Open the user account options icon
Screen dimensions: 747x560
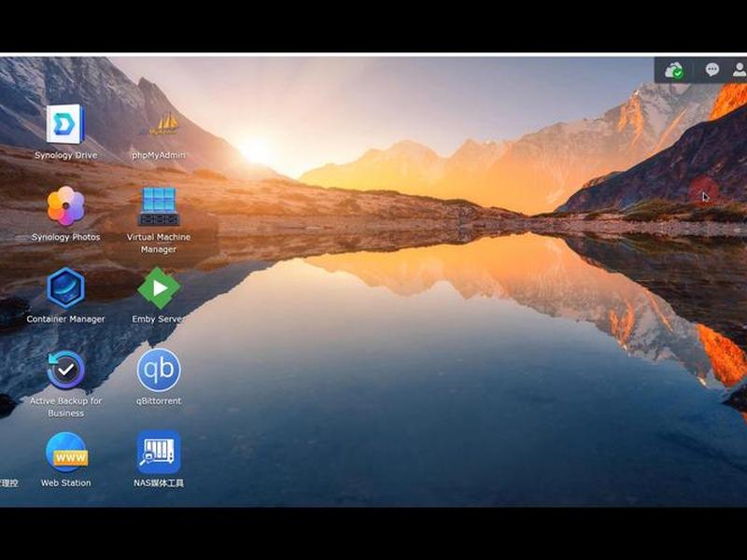(740, 69)
